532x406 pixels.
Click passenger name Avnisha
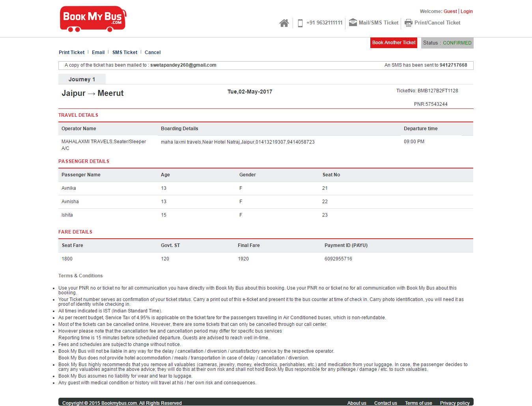pos(70,202)
